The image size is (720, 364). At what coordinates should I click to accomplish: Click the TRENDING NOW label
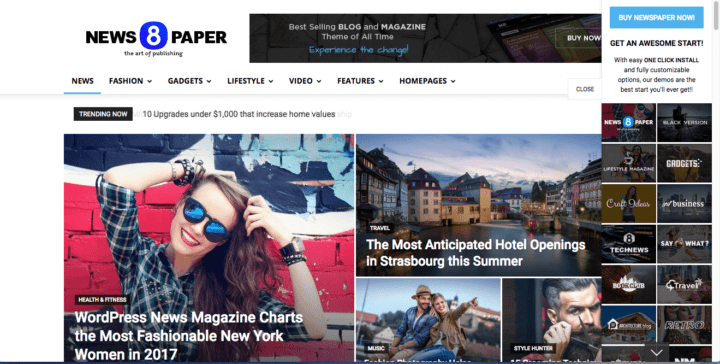(103, 114)
